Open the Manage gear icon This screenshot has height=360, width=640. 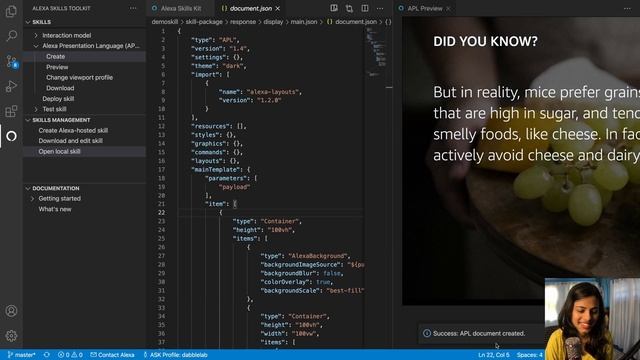[x=11, y=336]
